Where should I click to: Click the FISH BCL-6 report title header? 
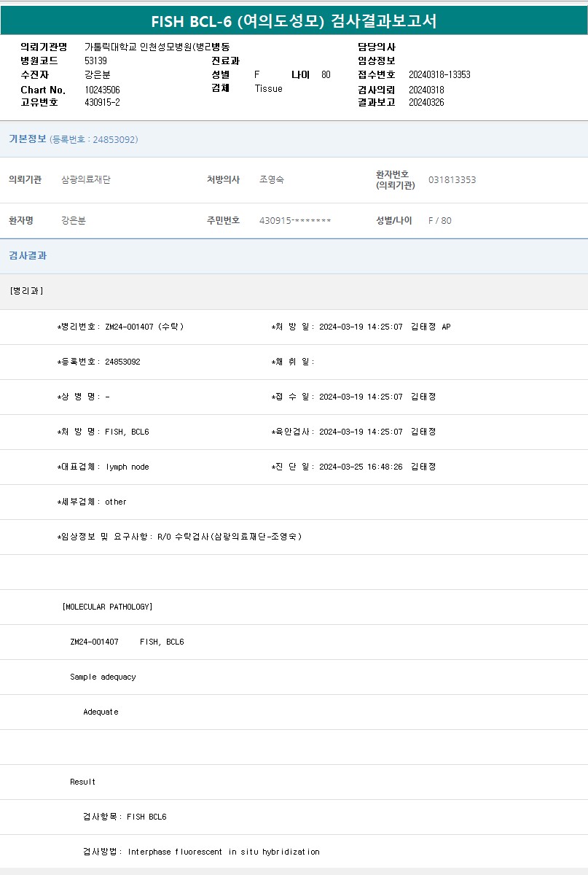[x=294, y=20]
